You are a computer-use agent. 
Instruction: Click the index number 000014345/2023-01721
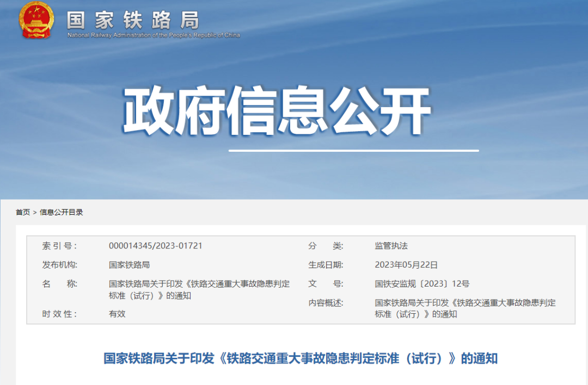coord(155,245)
